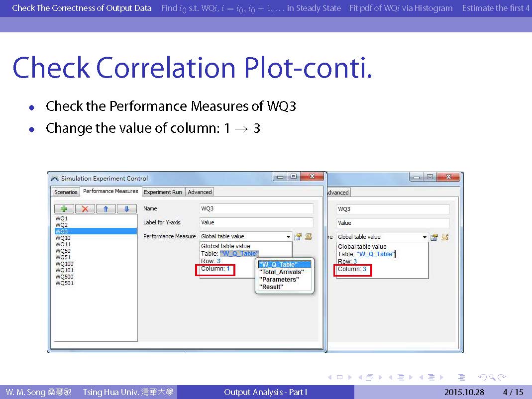Click the red X delete measure icon
Viewport: 532px width, 399px height.
[x=85, y=209]
